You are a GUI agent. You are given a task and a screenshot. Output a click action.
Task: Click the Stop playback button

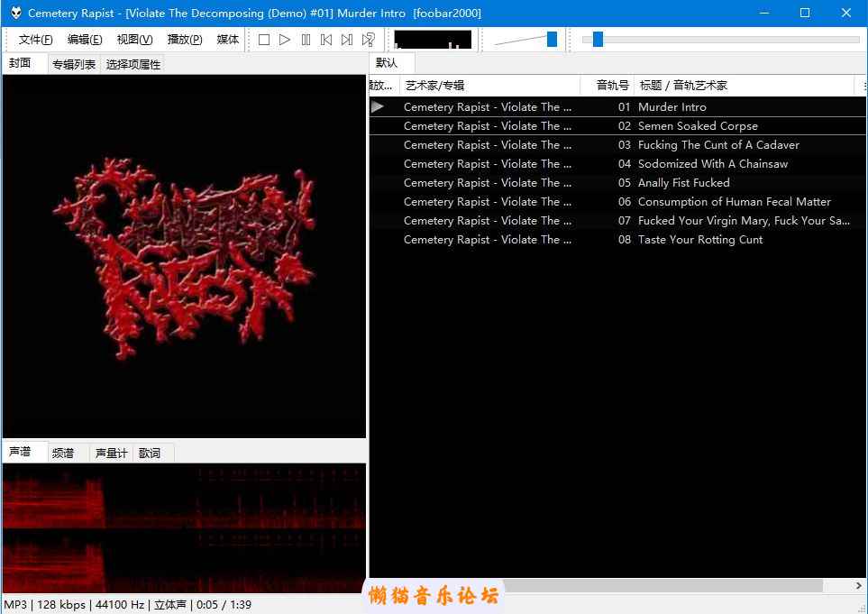click(x=264, y=40)
